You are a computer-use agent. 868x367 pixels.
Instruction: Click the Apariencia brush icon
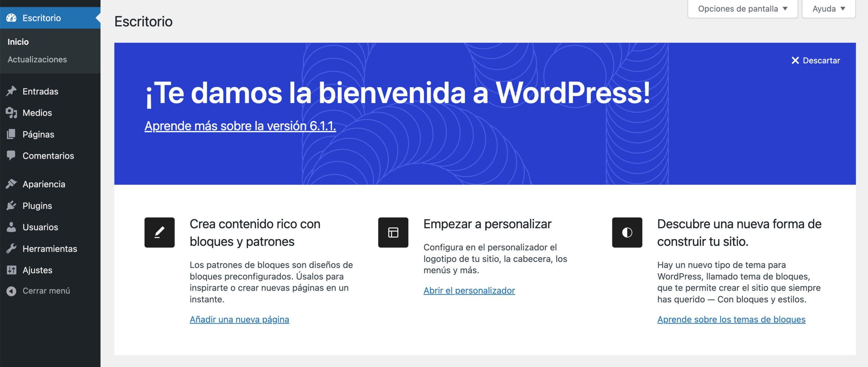point(11,184)
